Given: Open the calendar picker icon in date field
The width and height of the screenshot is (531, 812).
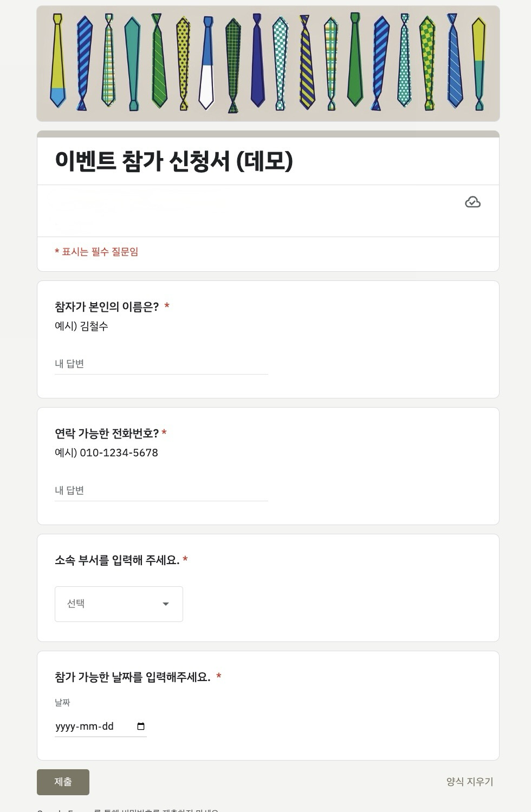Looking at the screenshot, I should [141, 726].
